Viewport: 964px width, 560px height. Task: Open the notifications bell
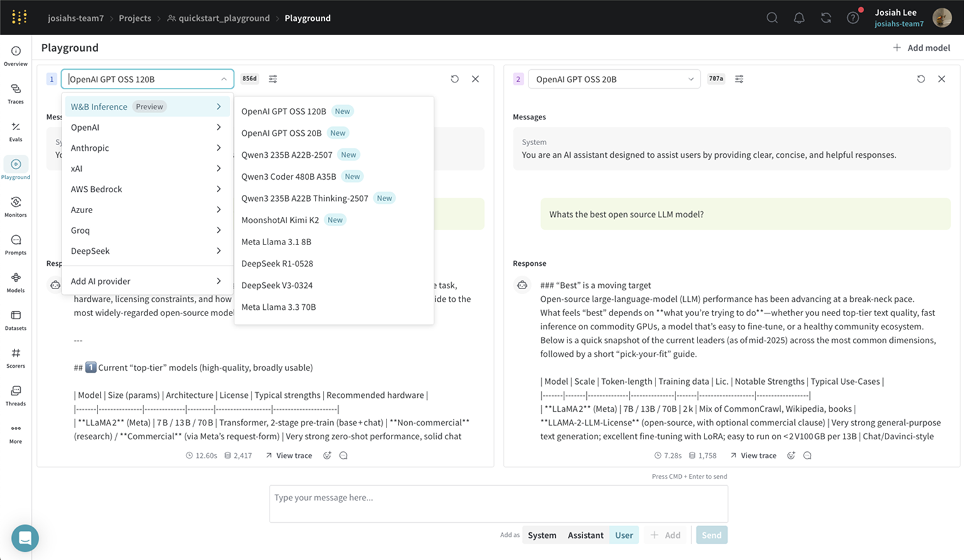click(799, 18)
